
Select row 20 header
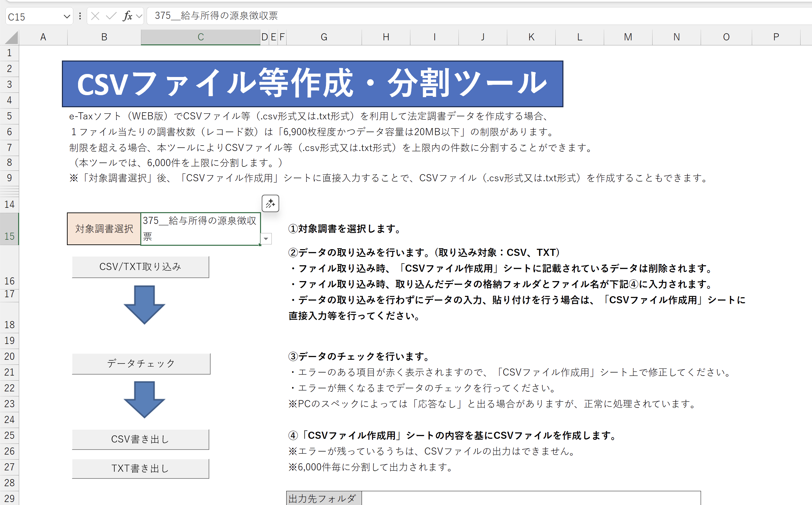tap(9, 356)
